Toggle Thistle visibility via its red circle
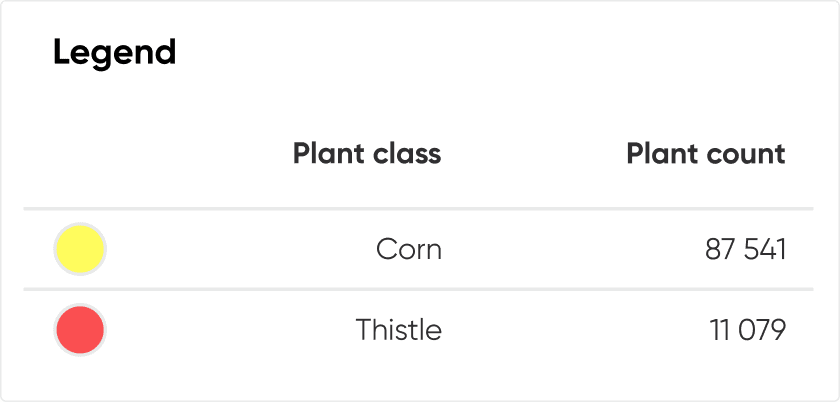 tap(79, 330)
